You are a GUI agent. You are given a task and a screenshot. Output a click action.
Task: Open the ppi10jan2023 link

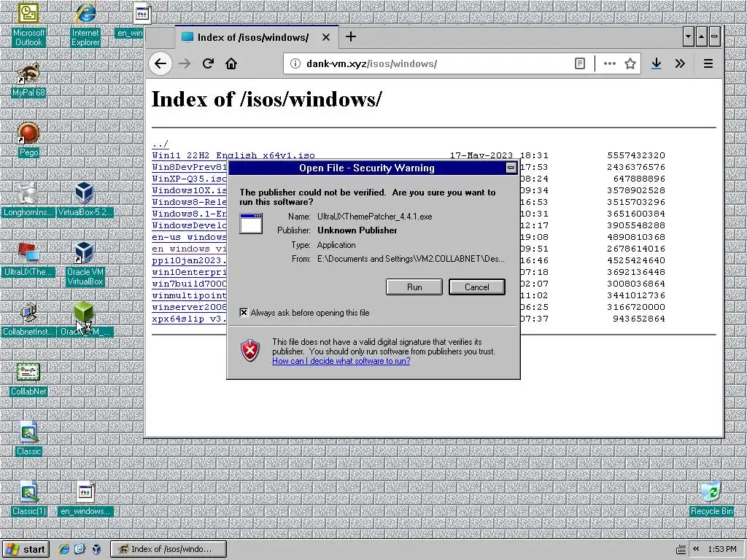point(190,260)
